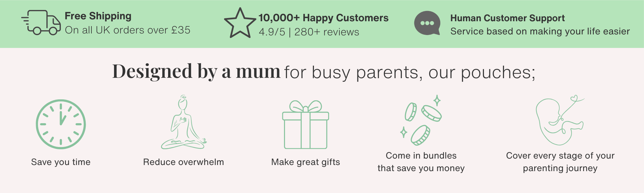
Task: Click the chat bubble support icon
Action: [x=427, y=23]
